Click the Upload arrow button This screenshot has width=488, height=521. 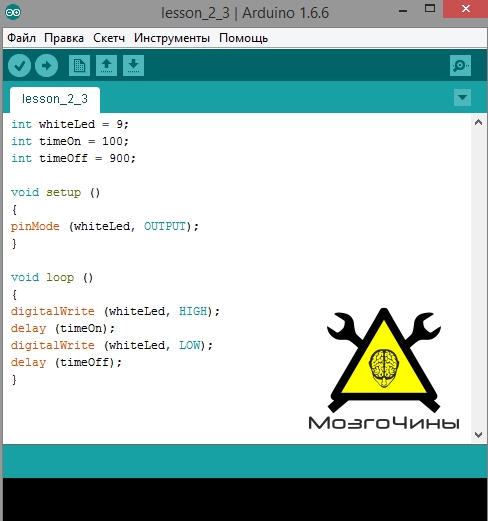point(46,66)
